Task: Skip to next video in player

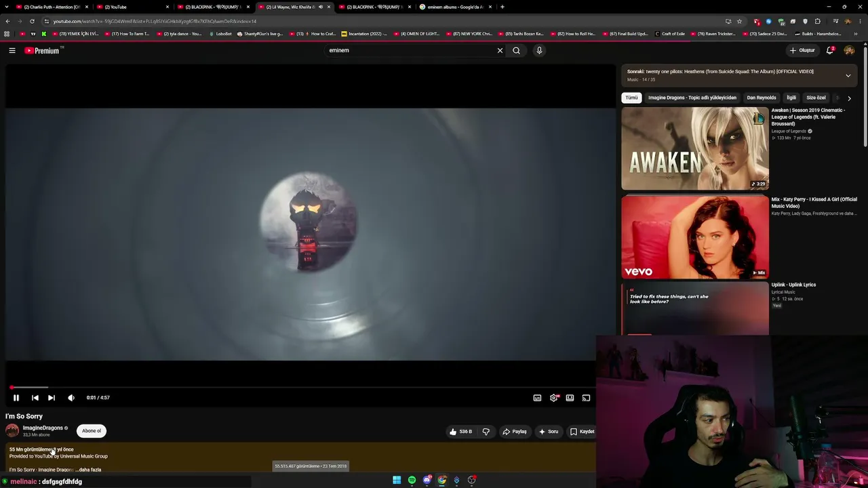Action: [52, 398]
